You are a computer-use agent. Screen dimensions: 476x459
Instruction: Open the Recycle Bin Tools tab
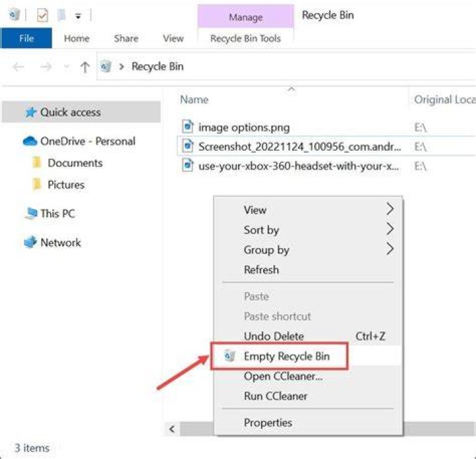point(245,38)
